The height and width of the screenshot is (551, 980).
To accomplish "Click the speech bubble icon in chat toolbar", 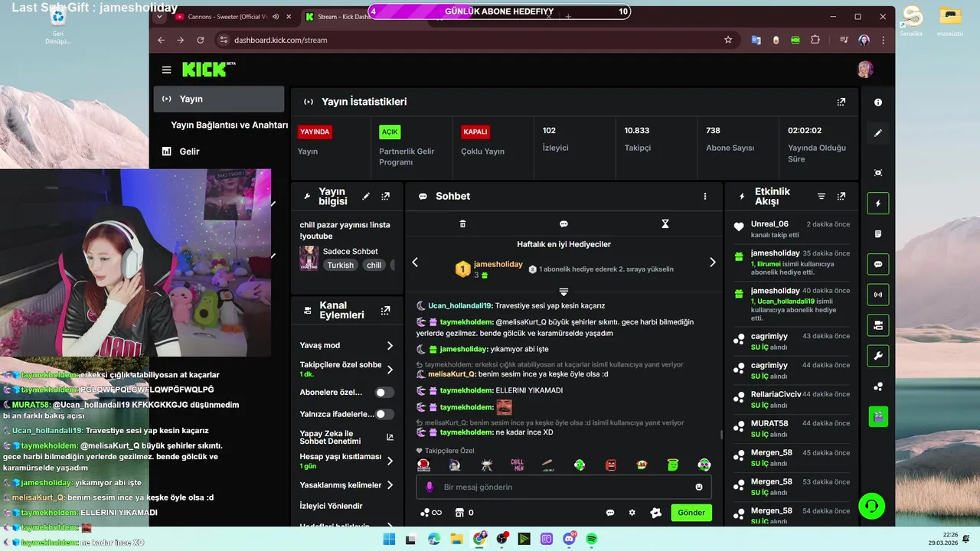I will point(563,224).
